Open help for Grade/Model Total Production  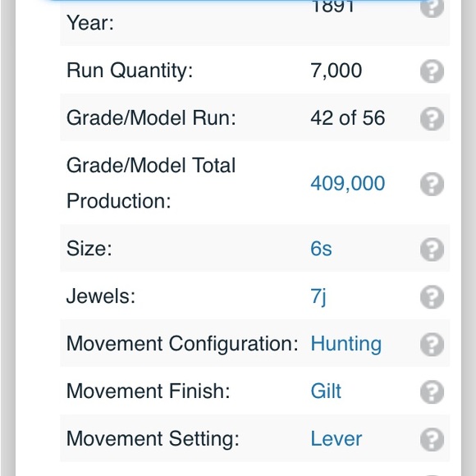(432, 184)
